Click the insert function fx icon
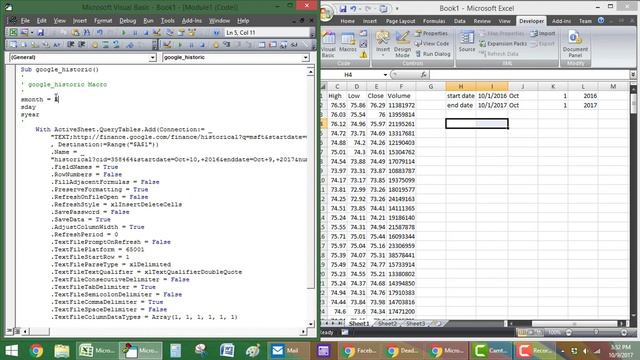 tap(423, 75)
